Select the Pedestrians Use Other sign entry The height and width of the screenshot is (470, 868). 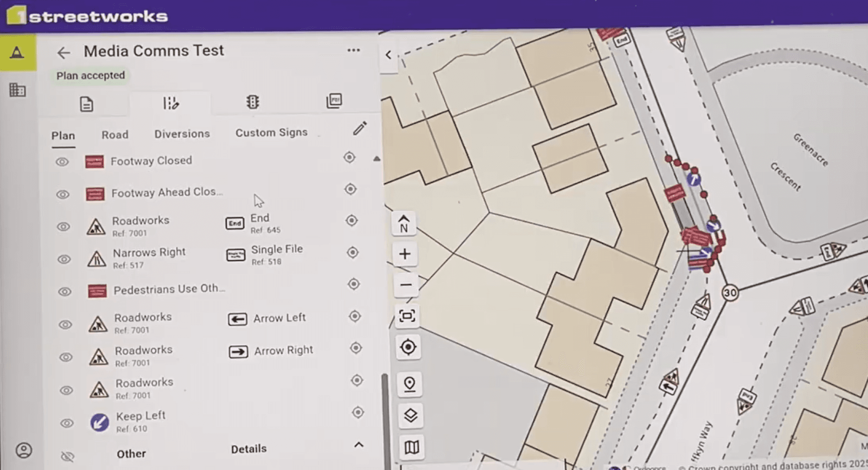pyautogui.click(x=169, y=289)
